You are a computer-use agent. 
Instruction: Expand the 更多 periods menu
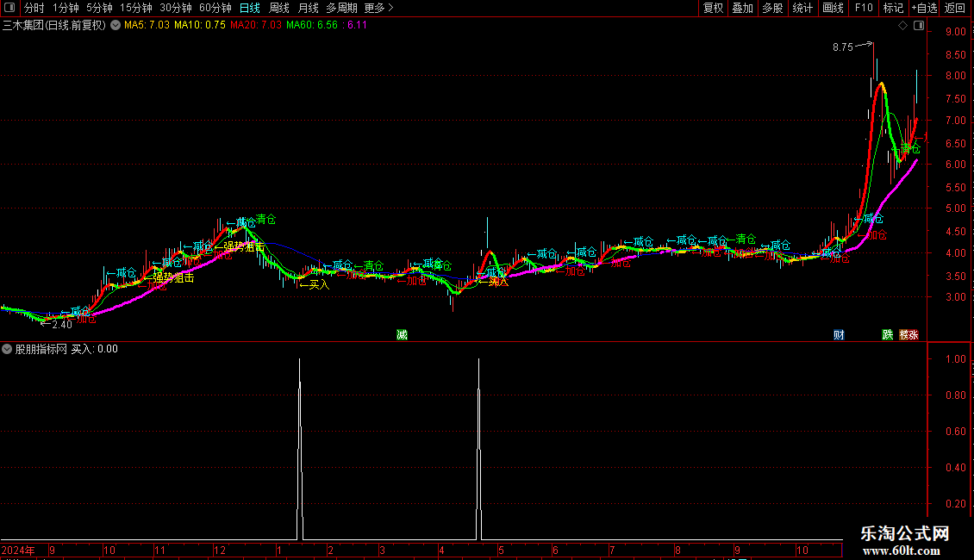tap(378, 8)
